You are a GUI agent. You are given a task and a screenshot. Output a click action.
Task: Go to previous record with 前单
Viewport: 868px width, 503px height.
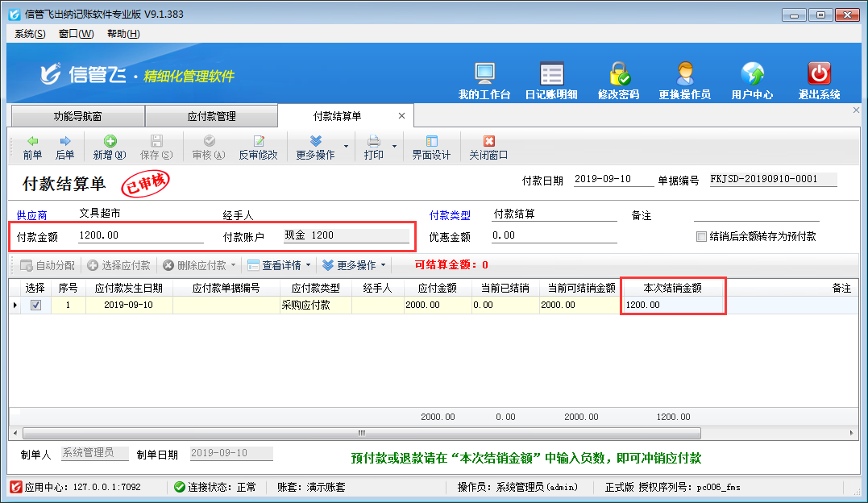[x=32, y=148]
